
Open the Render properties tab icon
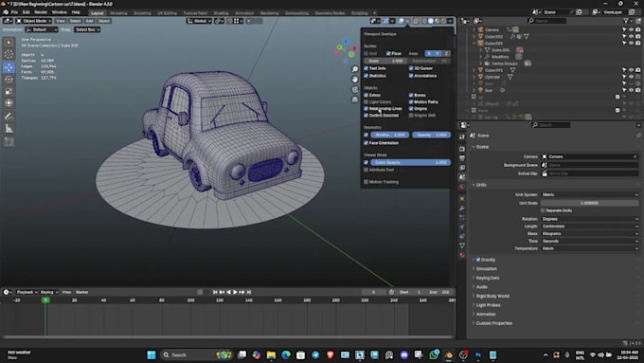click(462, 149)
